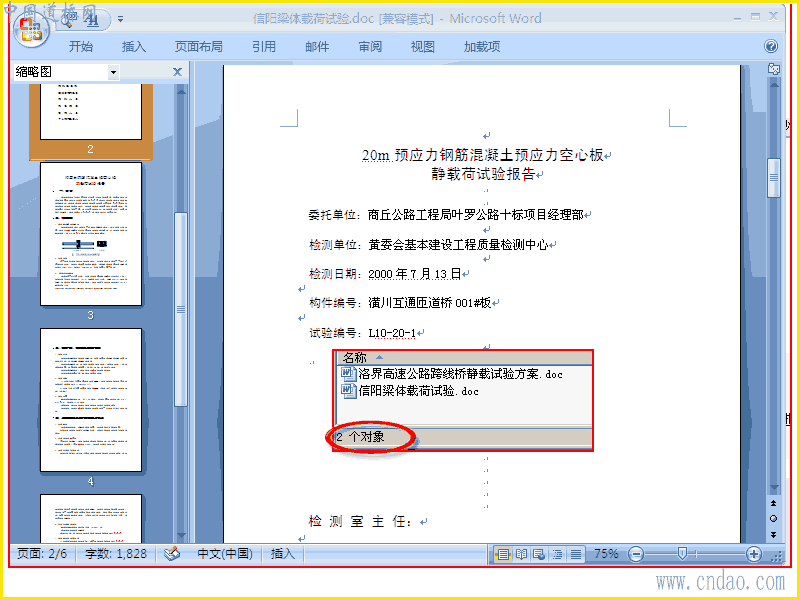Click the zoom in plus button

[x=754, y=554]
